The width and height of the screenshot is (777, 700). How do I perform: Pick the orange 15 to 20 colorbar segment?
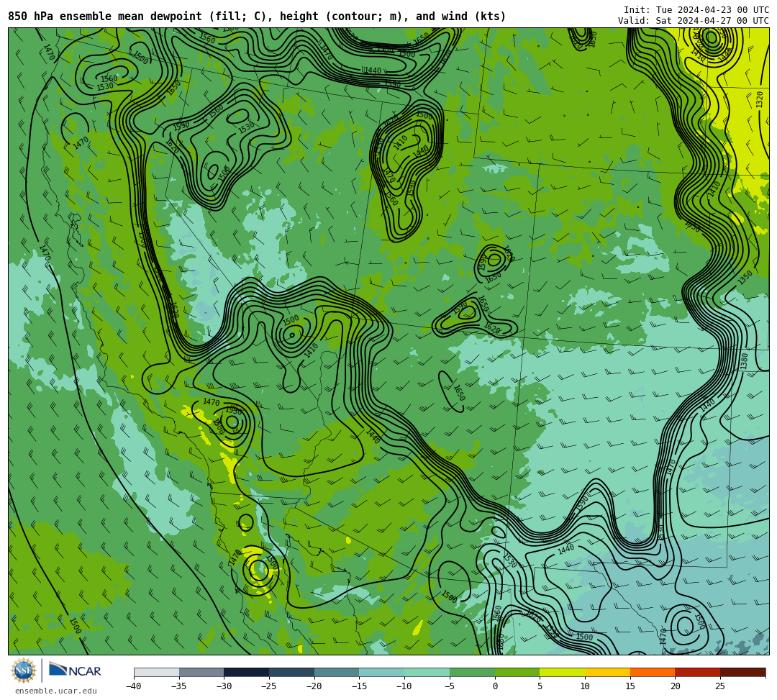coord(653,672)
